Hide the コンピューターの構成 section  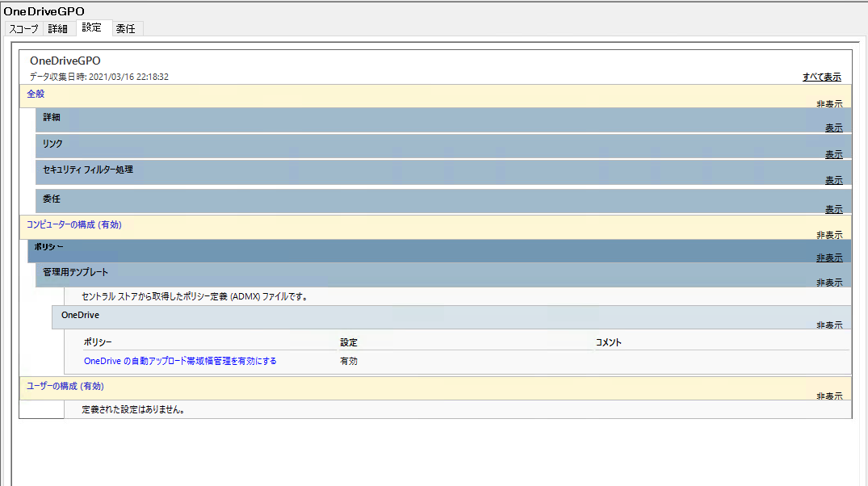[829, 235]
